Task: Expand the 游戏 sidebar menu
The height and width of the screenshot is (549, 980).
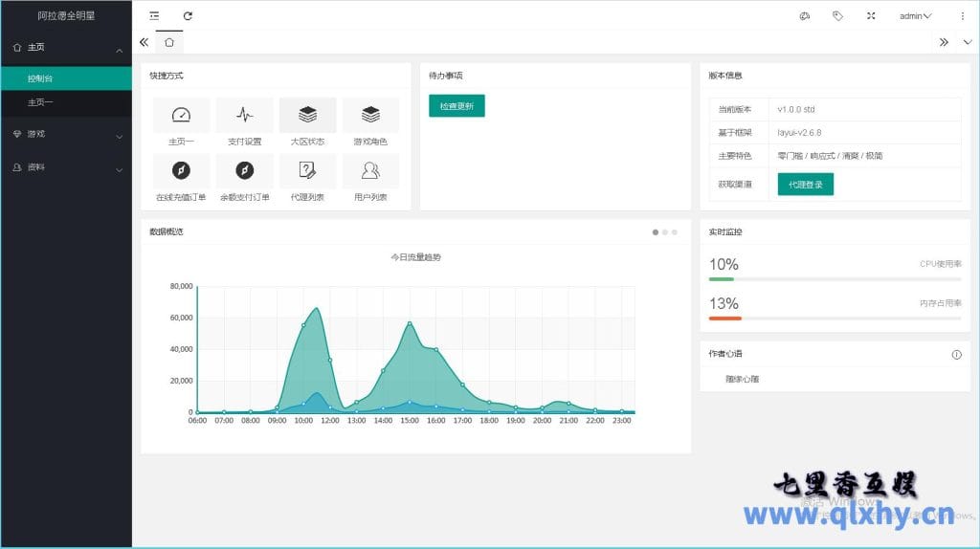Action: point(65,135)
